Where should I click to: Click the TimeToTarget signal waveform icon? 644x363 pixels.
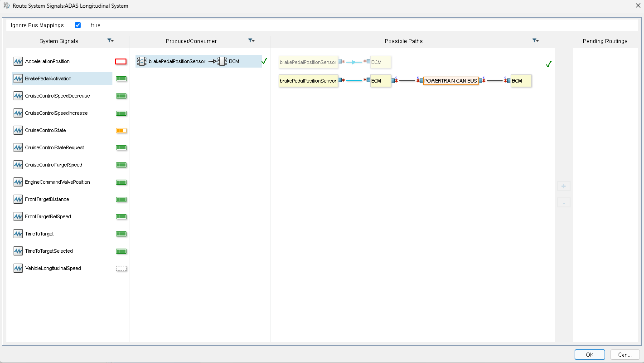(x=18, y=234)
